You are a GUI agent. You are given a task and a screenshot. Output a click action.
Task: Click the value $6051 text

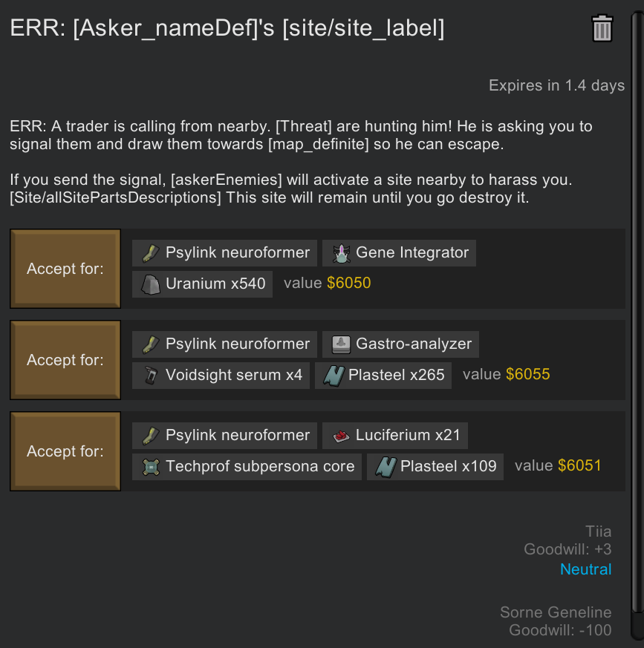(558, 465)
